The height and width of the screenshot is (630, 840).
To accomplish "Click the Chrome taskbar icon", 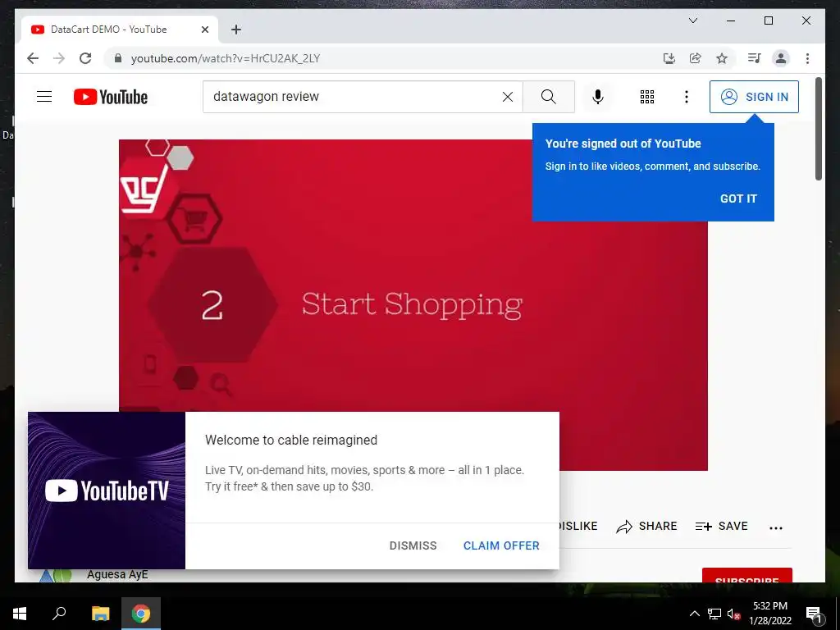I will click(141, 614).
